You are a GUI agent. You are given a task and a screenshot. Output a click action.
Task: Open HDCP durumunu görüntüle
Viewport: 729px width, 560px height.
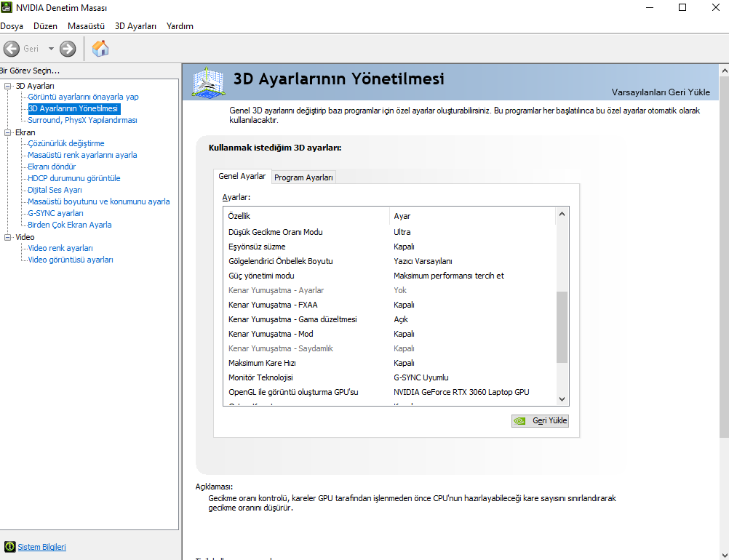click(x=74, y=178)
